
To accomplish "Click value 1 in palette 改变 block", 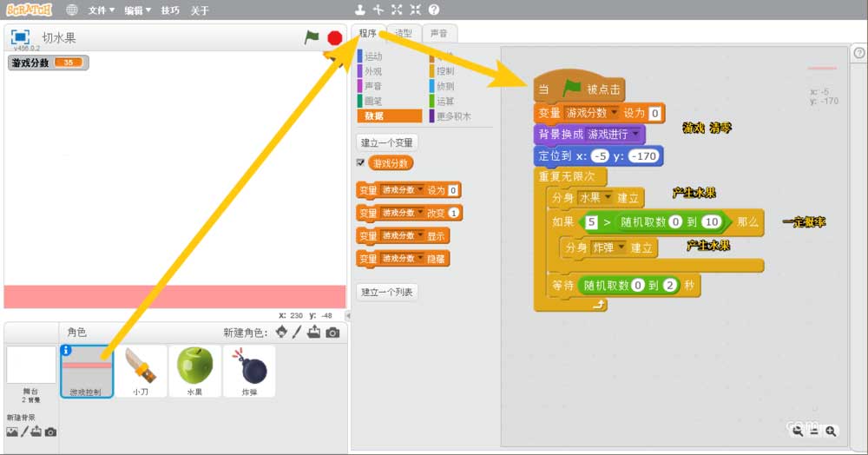I will tap(453, 213).
